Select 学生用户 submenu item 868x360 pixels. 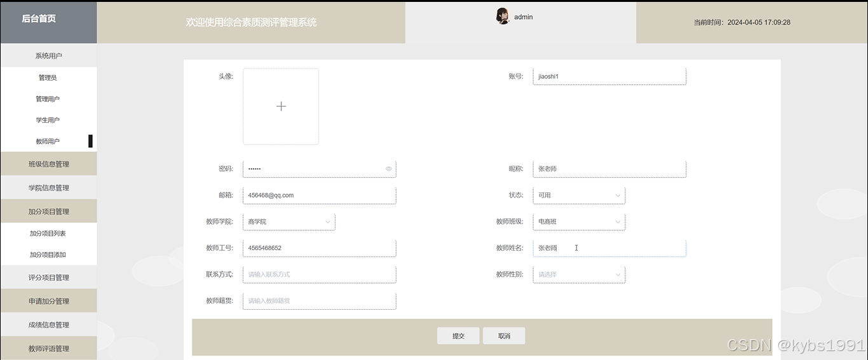48,120
